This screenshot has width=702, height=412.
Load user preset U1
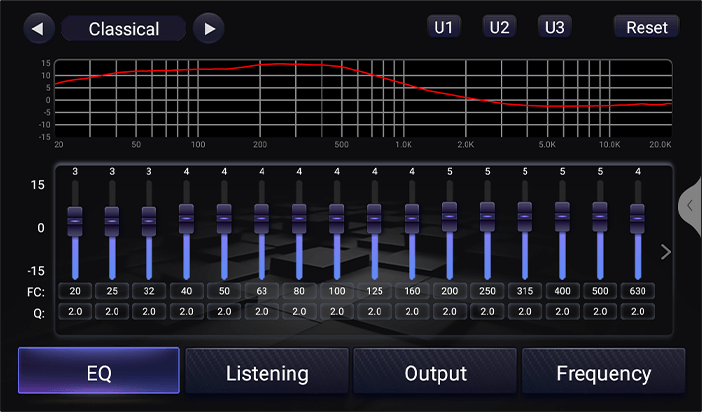[444, 27]
